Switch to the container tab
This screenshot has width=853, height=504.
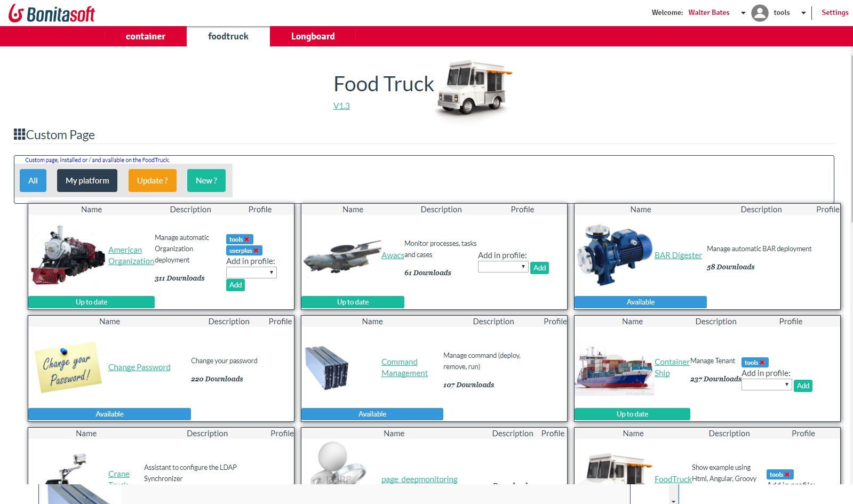[146, 36]
